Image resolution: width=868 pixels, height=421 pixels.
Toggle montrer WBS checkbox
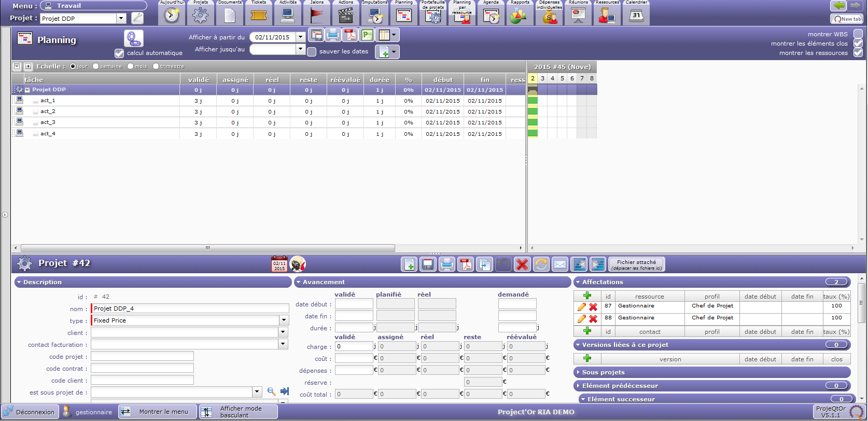858,34
